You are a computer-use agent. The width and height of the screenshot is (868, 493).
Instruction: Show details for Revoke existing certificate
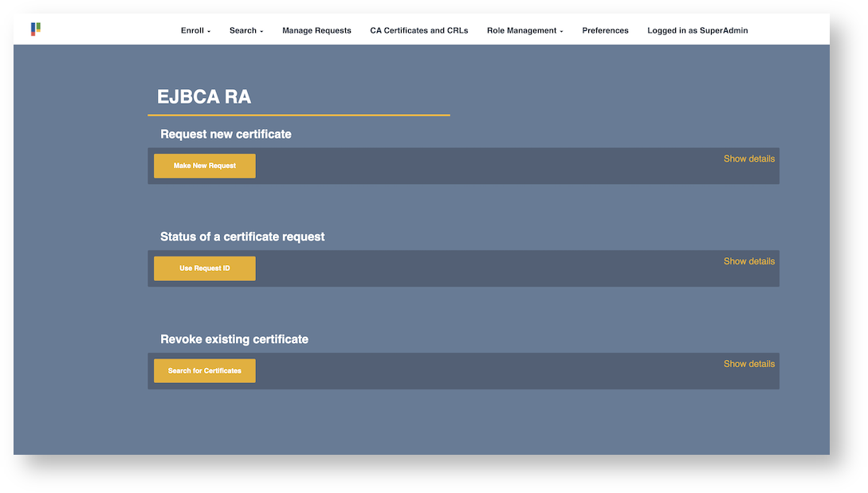(749, 363)
